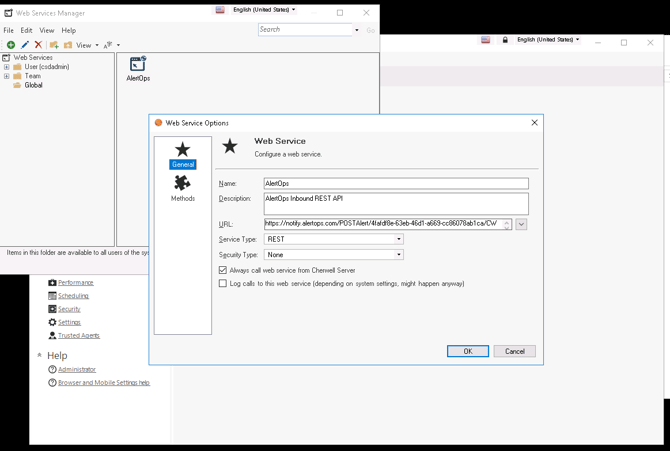Uncheck Always call web service from Cherwell Server

223,270
